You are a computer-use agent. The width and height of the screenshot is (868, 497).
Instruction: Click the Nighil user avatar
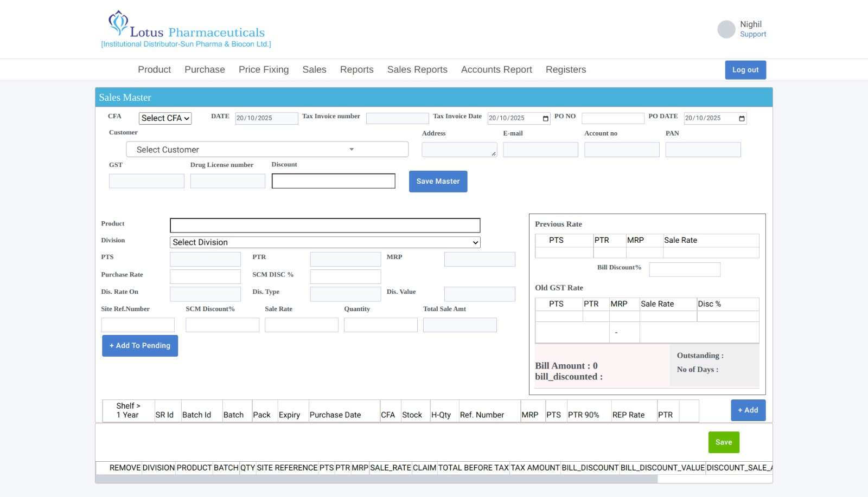point(726,29)
